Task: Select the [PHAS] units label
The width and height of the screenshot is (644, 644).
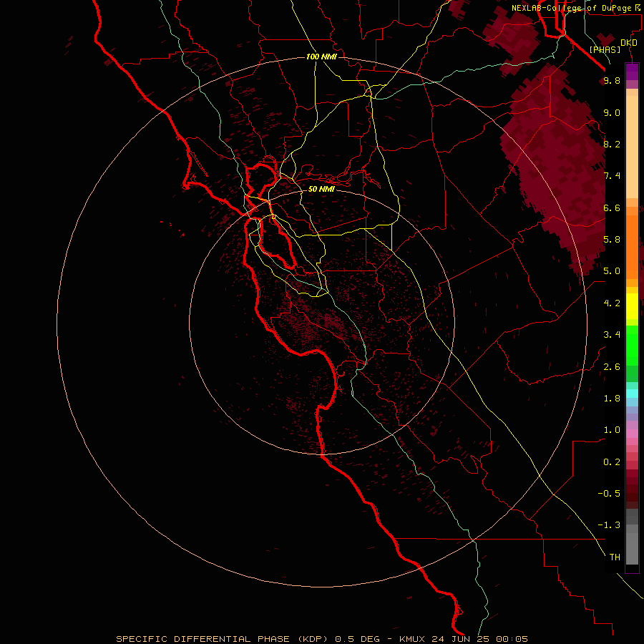Action: (605, 49)
